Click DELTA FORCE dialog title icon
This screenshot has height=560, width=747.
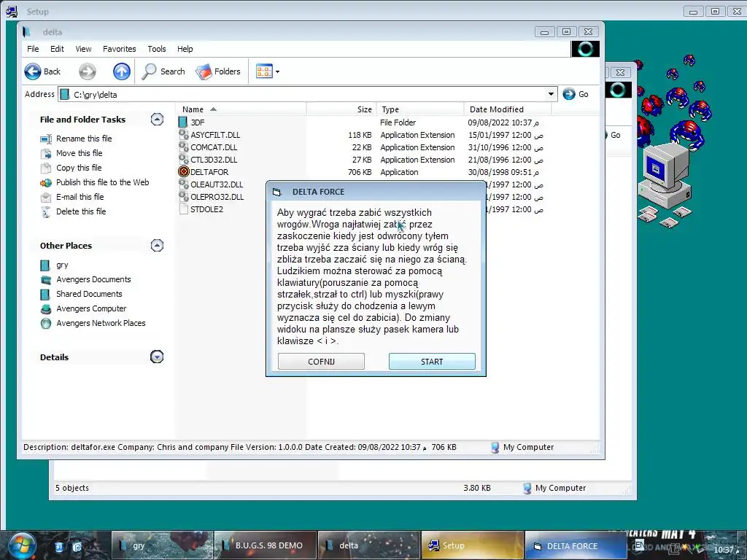(x=276, y=192)
